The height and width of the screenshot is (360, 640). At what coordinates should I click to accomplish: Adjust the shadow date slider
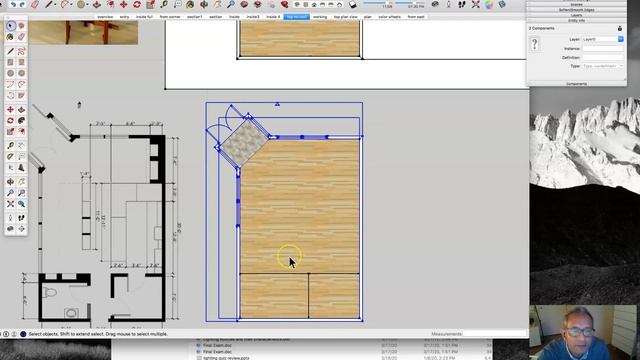click(378, 3)
